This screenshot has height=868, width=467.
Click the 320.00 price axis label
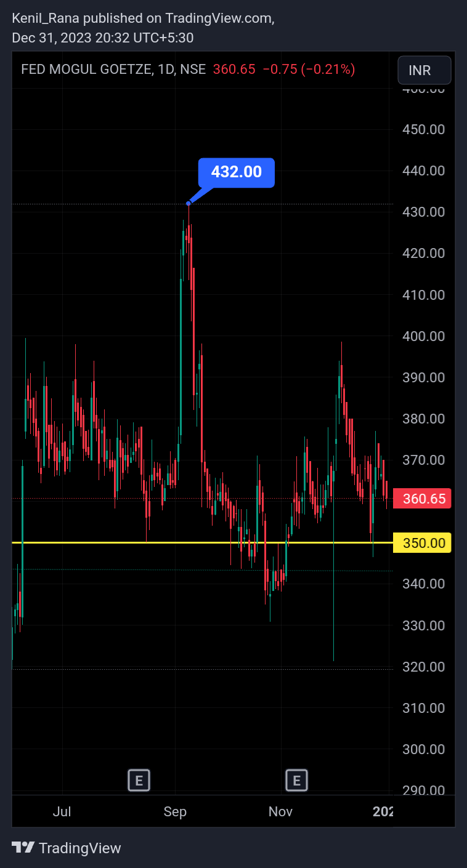(423, 667)
